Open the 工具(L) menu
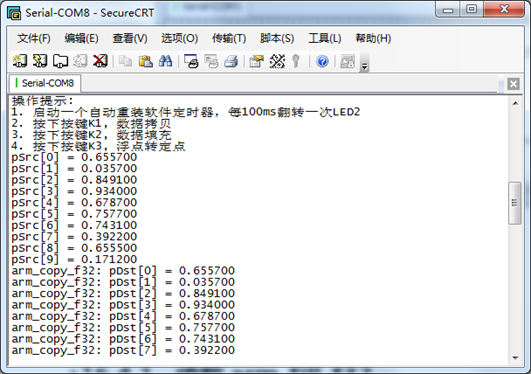This screenshot has height=374, width=531. click(324, 38)
